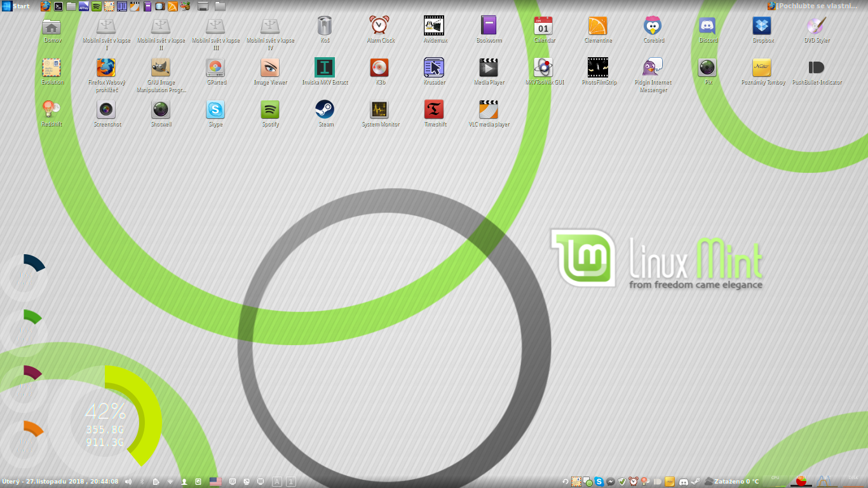Open MKVToolNix GUI desktop icon

tap(544, 72)
